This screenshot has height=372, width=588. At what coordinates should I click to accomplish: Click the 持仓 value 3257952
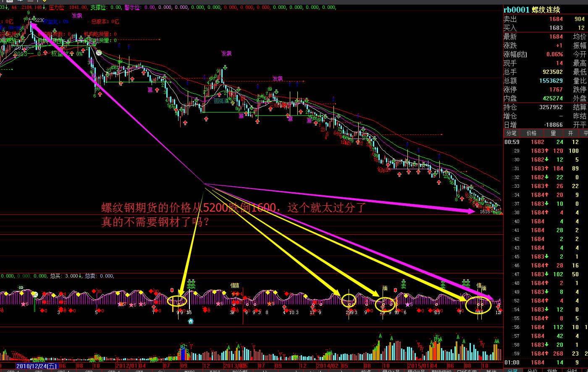pos(551,107)
